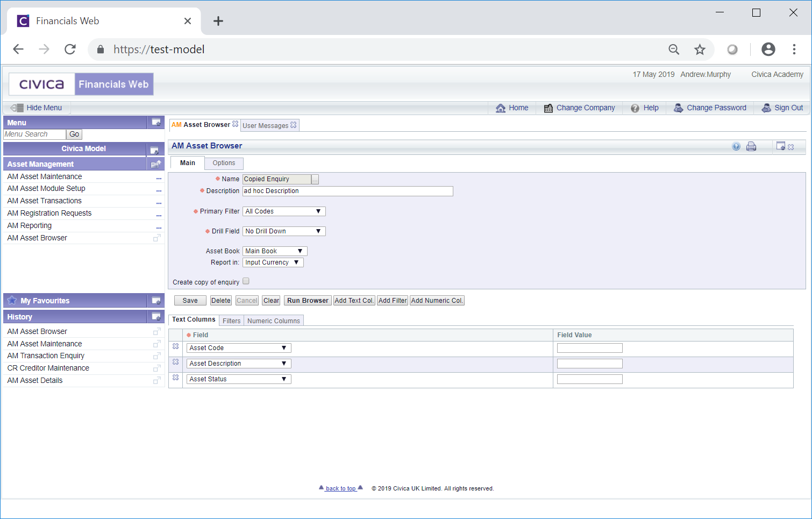Open the Asset Description field dropdown
Viewport: 812px width, 519px height.
pyautogui.click(x=239, y=364)
